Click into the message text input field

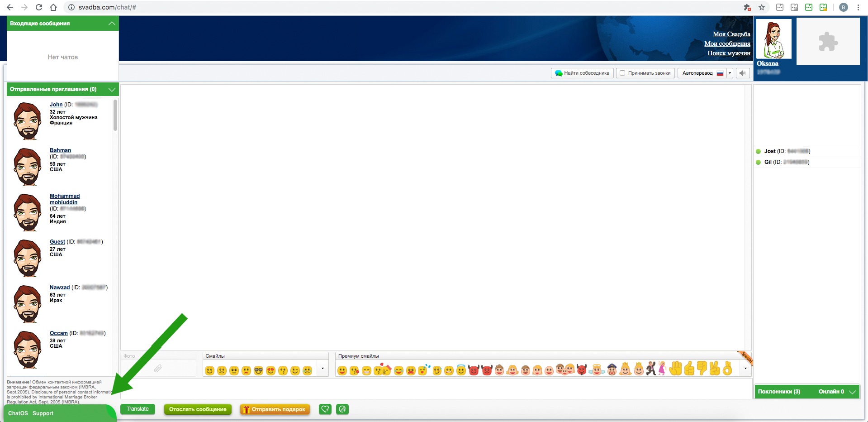[436, 388]
